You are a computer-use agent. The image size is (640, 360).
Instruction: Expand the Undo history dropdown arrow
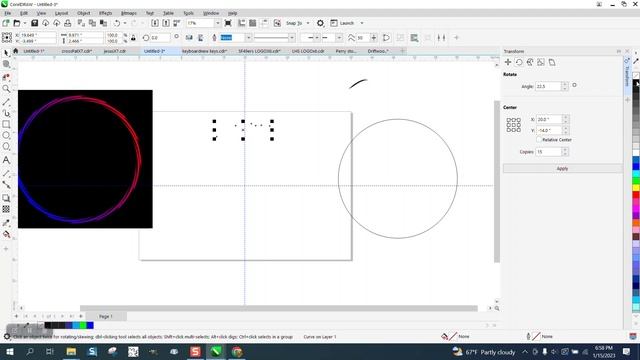(124, 23)
